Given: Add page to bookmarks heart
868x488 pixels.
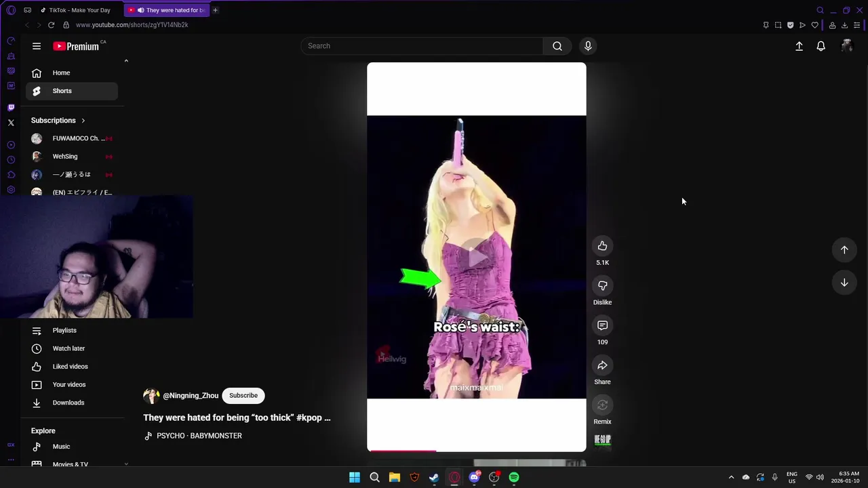Looking at the screenshot, I should (x=814, y=25).
